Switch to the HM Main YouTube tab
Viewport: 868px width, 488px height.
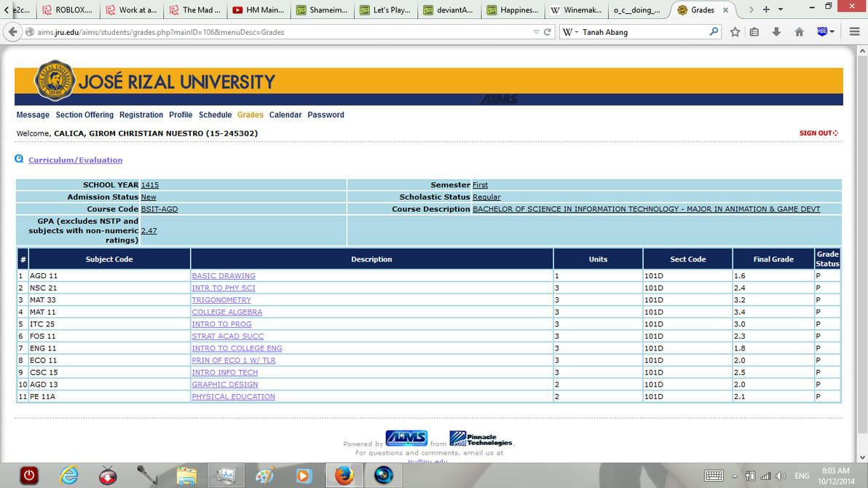(259, 10)
